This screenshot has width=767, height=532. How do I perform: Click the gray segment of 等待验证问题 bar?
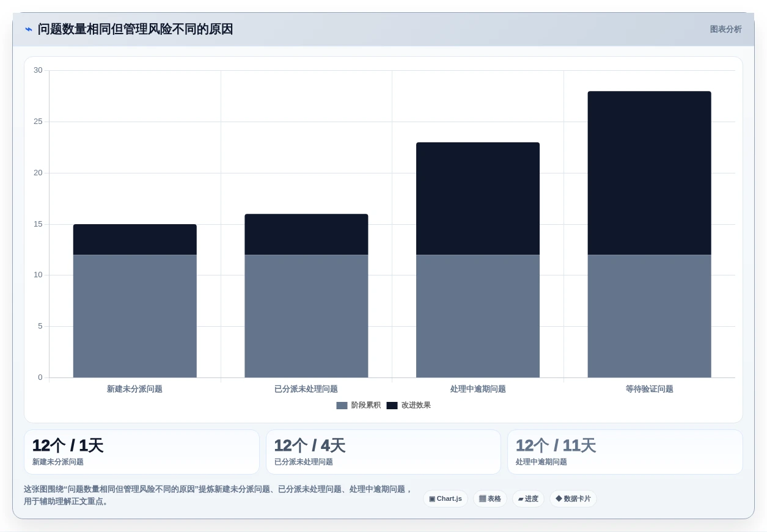click(650, 316)
